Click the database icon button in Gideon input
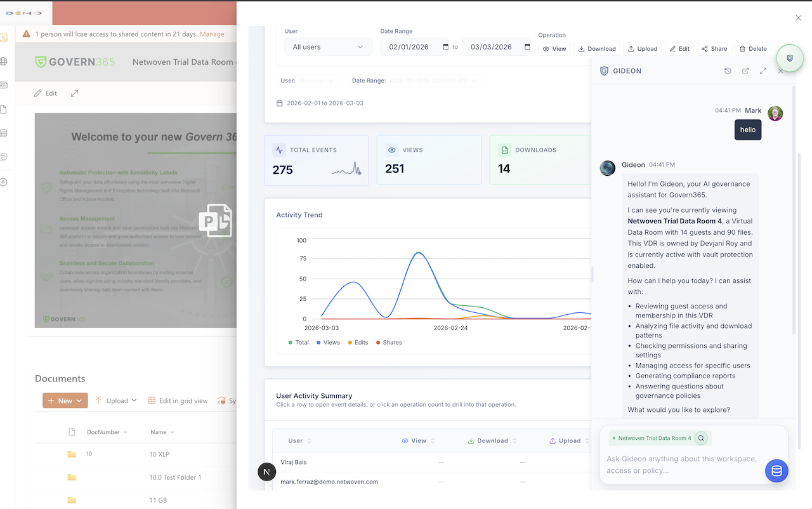This screenshot has height=509, width=812. coord(776,471)
